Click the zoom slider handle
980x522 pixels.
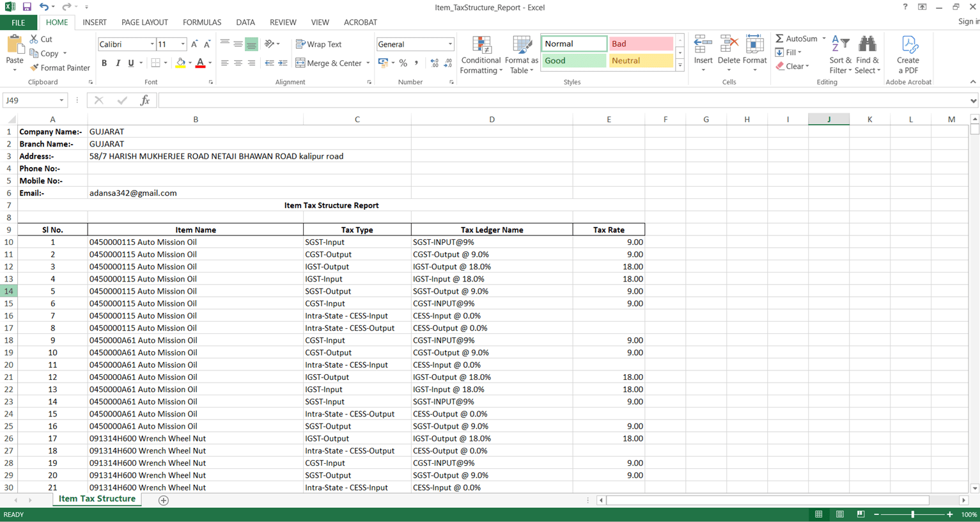(913, 514)
